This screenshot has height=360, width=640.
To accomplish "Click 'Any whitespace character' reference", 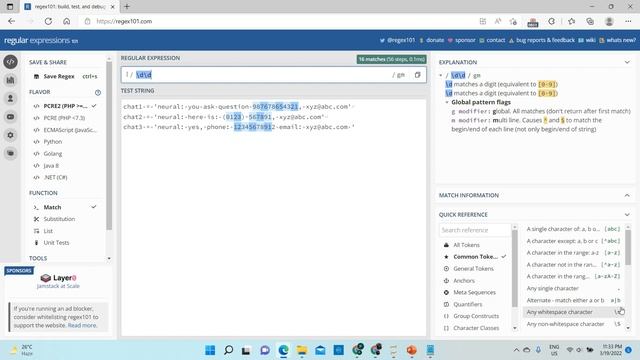I will point(573,312).
